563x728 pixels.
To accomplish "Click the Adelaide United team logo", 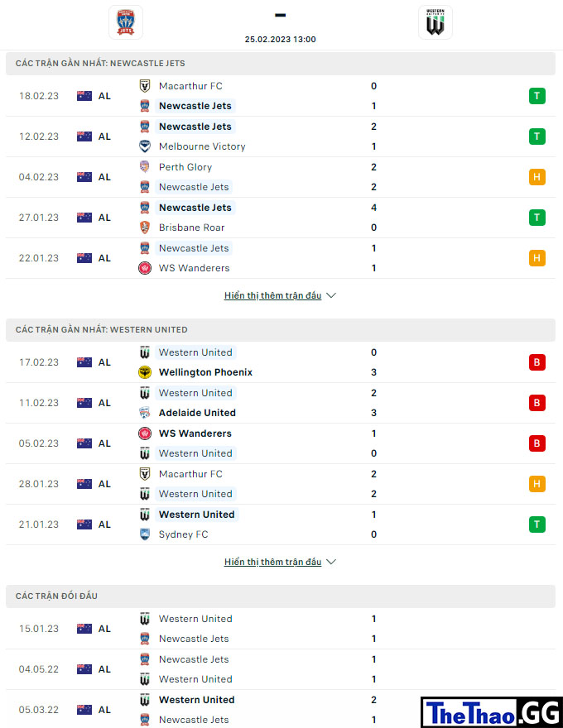I will [x=145, y=413].
